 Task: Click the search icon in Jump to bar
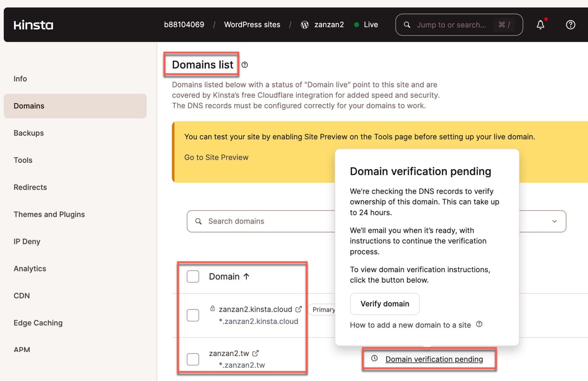click(407, 25)
